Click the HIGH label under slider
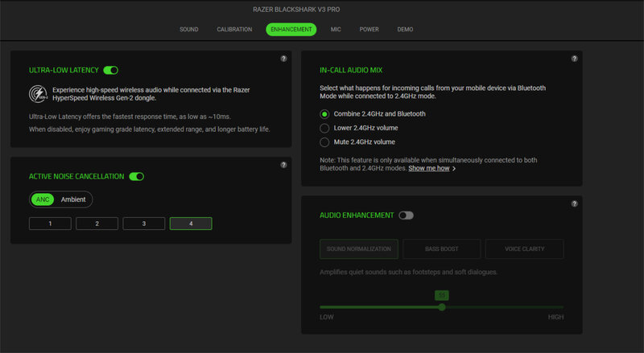The image size is (644, 353). (555, 318)
